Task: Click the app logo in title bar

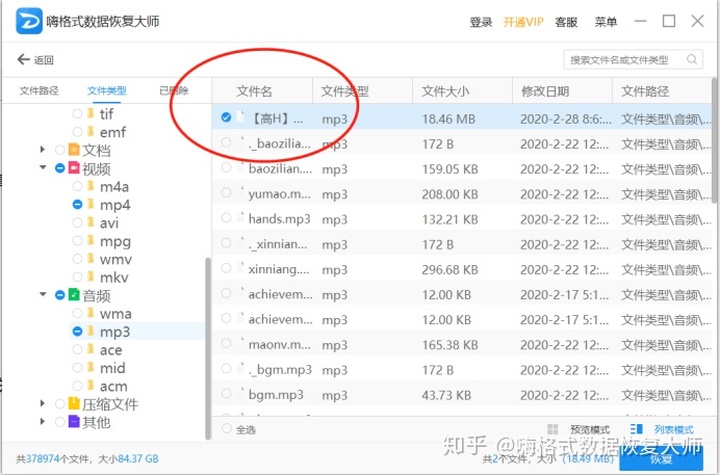Action: click(x=29, y=21)
